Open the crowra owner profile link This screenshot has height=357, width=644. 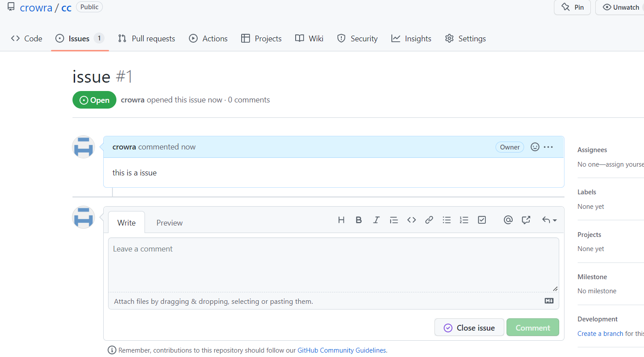pos(36,7)
